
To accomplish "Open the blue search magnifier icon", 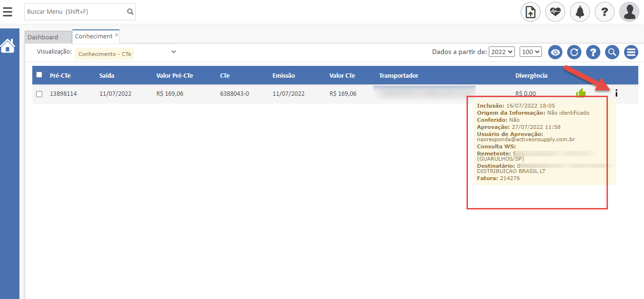I will 612,52.
